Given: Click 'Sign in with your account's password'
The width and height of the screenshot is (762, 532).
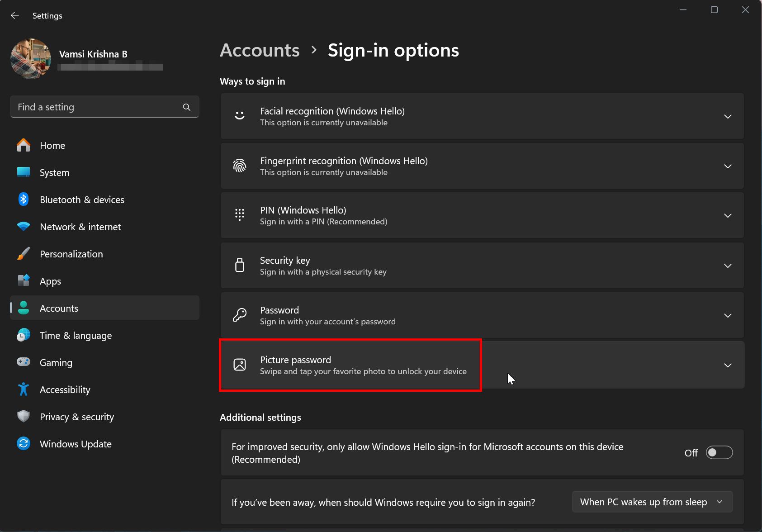Looking at the screenshot, I should [x=327, y=322].
